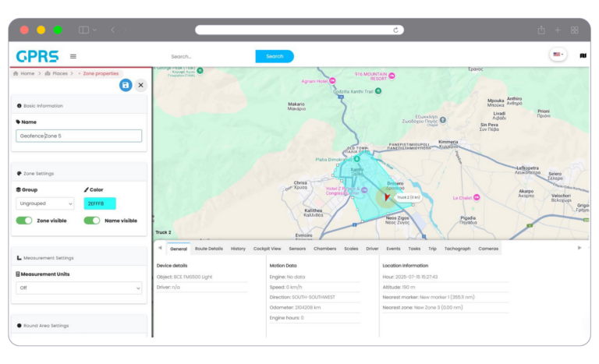Click the Platia Dimokratias map pin

click(356, 159)
